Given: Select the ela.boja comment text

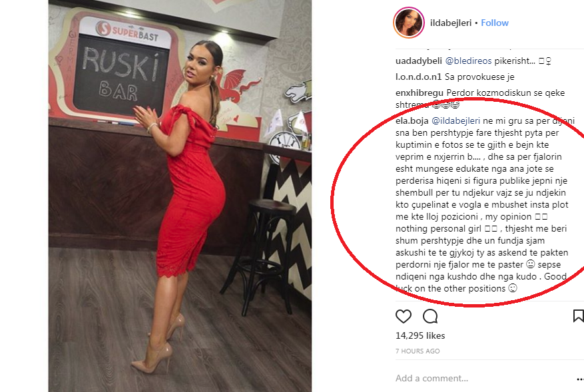Looking at the screenshot, I should (485, 204).
